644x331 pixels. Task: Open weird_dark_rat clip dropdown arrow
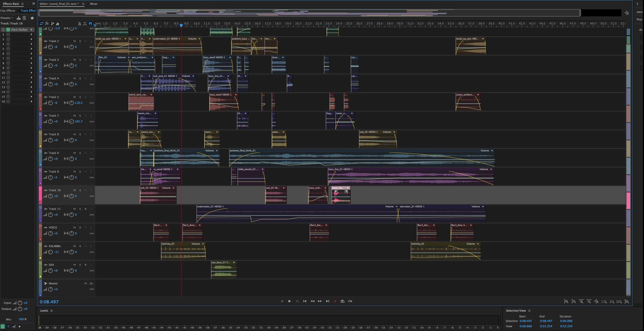pos(151,95)
